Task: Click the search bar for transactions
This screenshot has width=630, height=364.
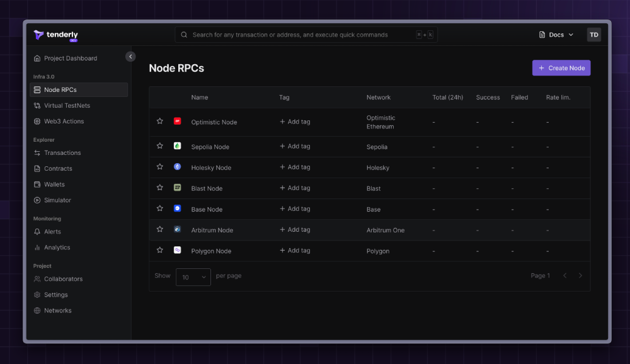Action: tap(302, 35)
